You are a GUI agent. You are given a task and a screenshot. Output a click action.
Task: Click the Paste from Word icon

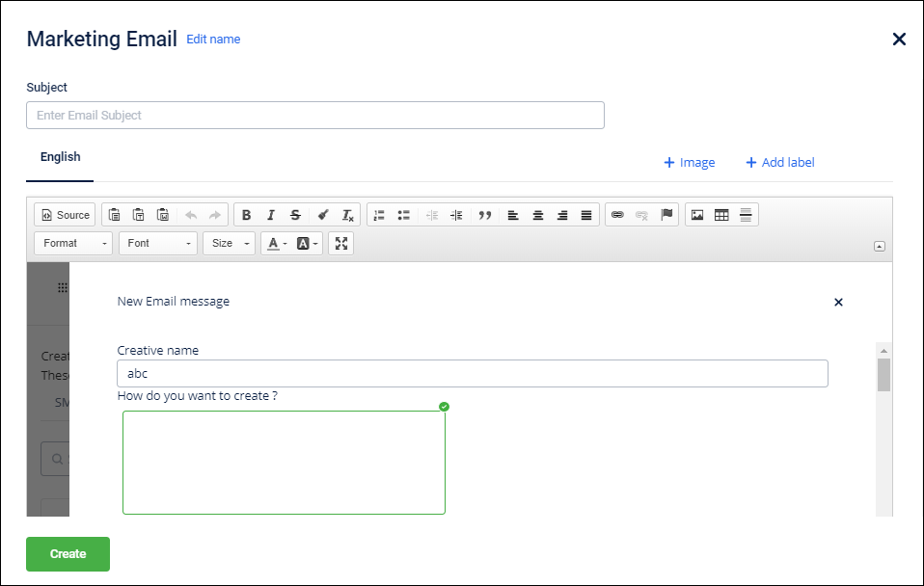point(163,215)
